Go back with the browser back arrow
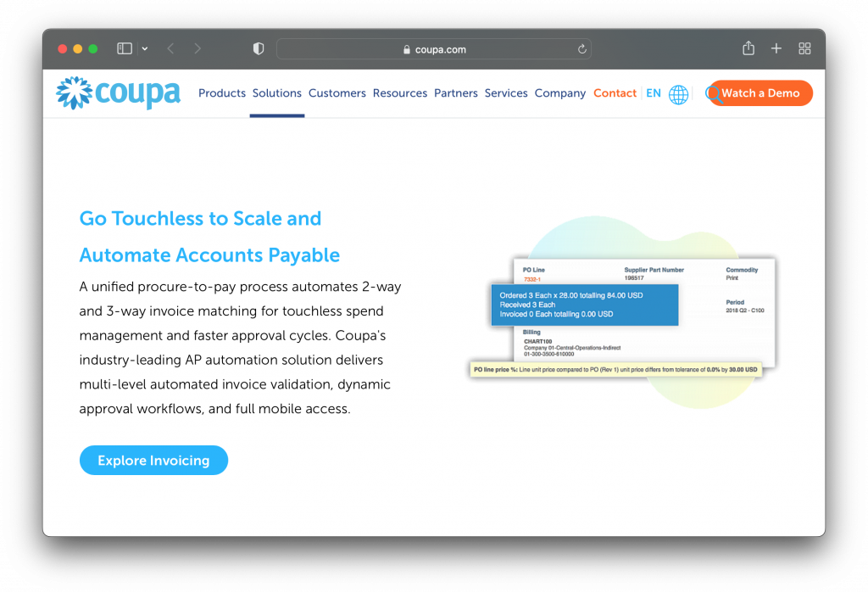This screenshot has height=593, width=868. coord(171,48)
